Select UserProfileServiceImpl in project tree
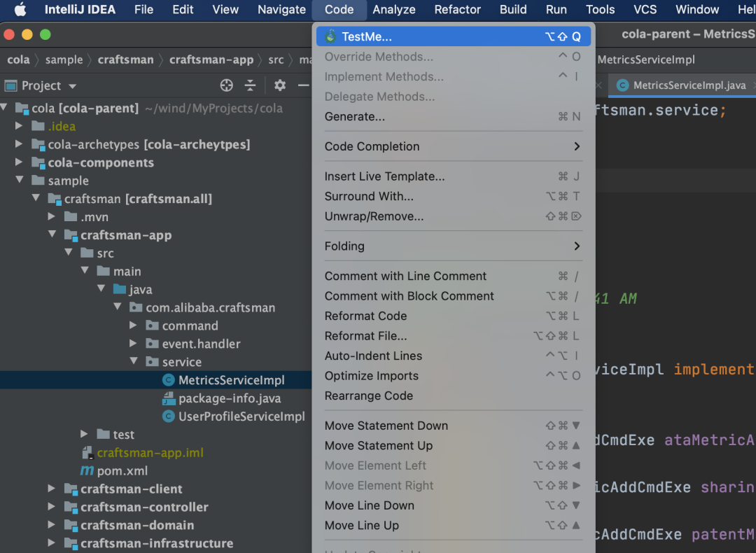This screenshot has width=756, height=553. (241, 416)
